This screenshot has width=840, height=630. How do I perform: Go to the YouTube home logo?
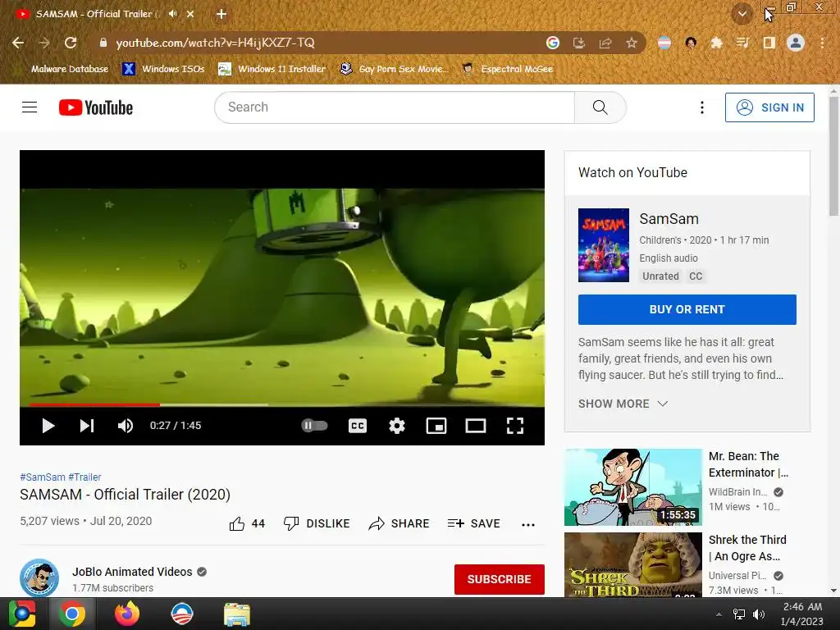96,107
